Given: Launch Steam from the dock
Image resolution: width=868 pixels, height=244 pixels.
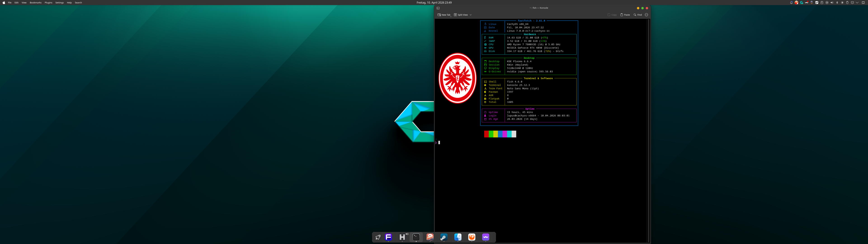Looking at the screenshot, I should pyautogui.click(x=444, y=237).
